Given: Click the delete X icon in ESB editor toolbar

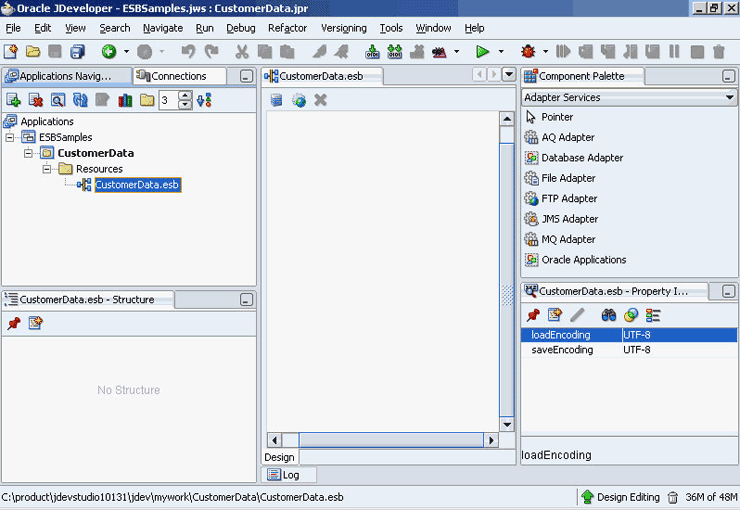Looking at the screenshot, I should 320,100.
